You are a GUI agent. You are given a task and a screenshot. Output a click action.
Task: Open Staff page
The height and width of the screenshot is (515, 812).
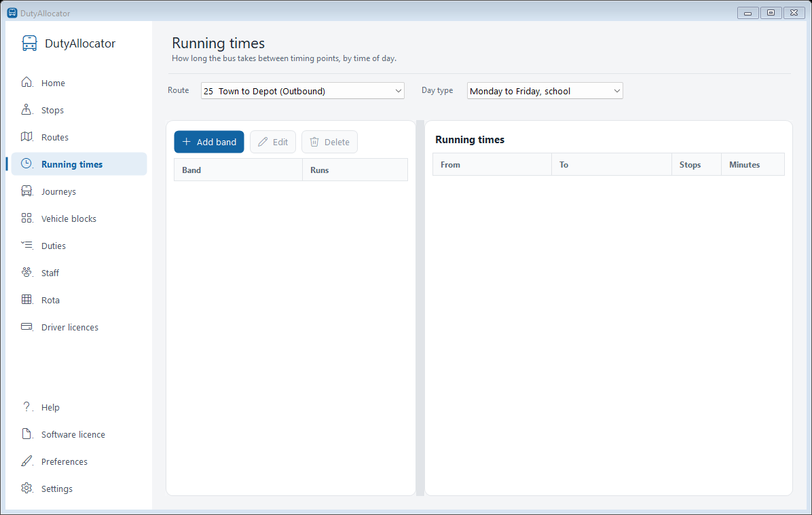(79, 273)
